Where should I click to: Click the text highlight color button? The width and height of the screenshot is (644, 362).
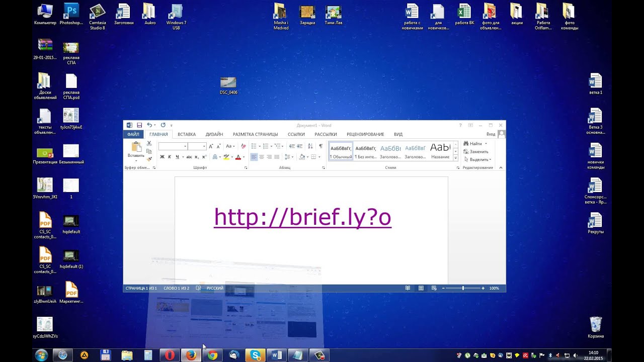(226, 157)
